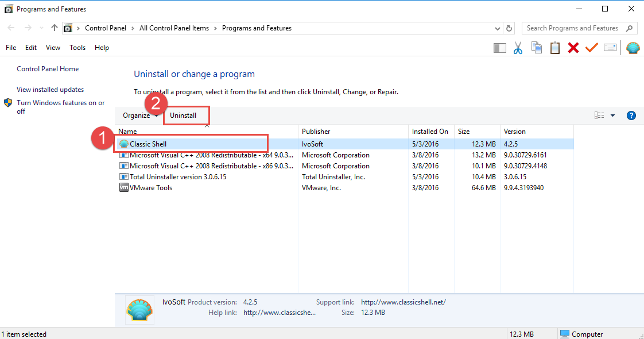
Task: Go to Control Panel Home
Action: tap(48, 69)
